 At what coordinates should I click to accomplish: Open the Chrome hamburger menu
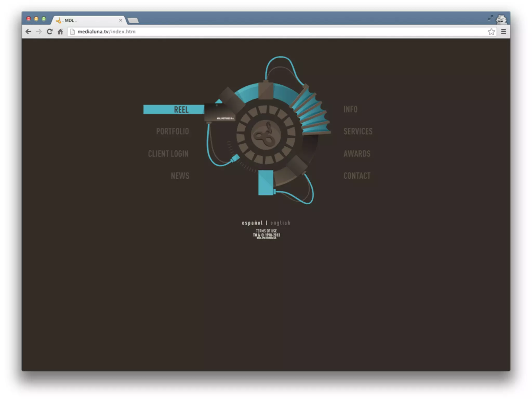503,32
